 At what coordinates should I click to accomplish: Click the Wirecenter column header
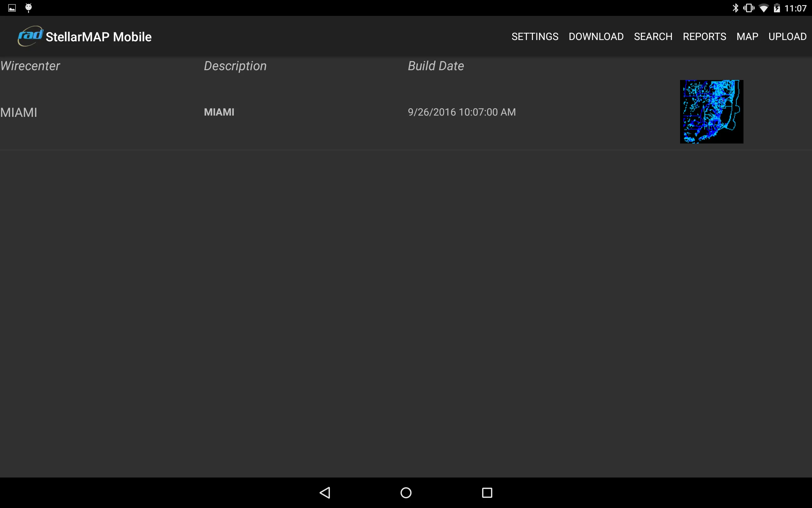click(x=30, y=66)
